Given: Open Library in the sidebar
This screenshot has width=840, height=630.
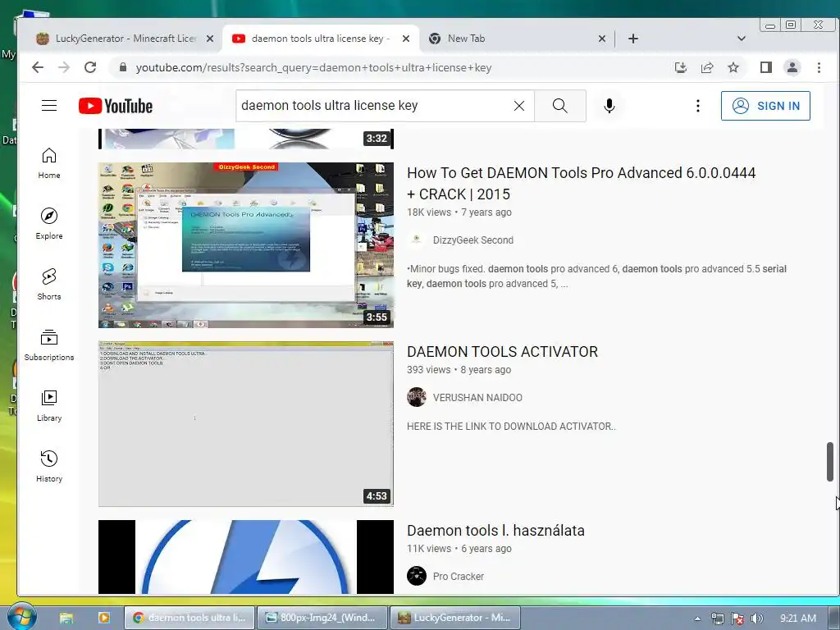Looking at the screenshot, I should [49, 406].
